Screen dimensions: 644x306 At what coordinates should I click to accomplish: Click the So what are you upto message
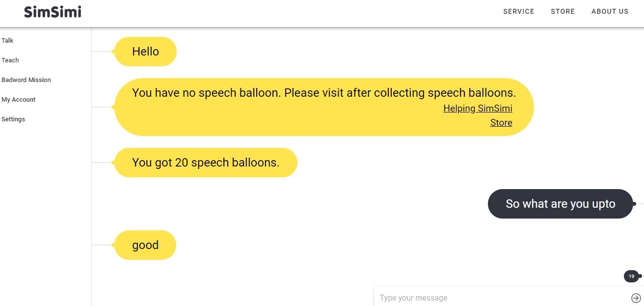[560, 203]
